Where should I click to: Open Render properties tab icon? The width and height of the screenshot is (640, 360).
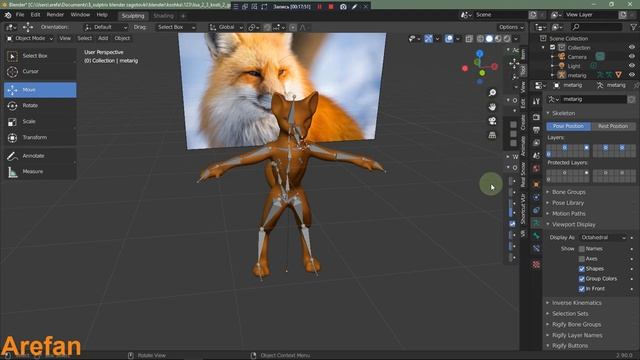click(536, 117)
